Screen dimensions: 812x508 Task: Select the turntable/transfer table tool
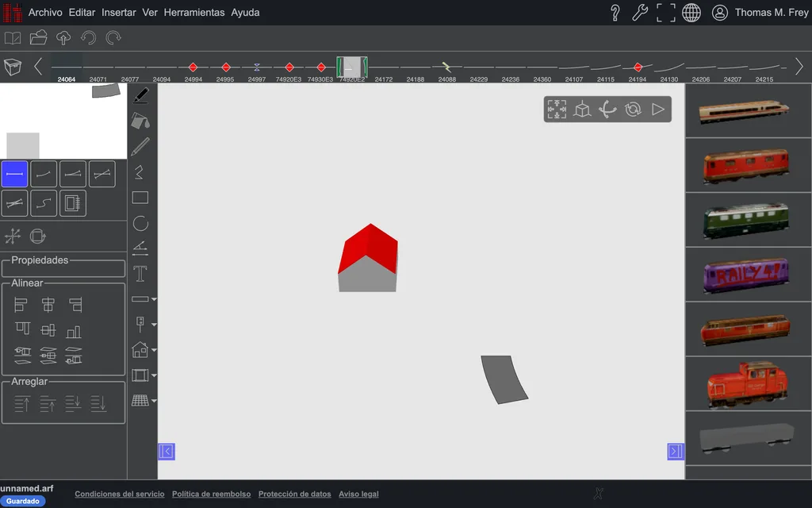tap(72, 203)
